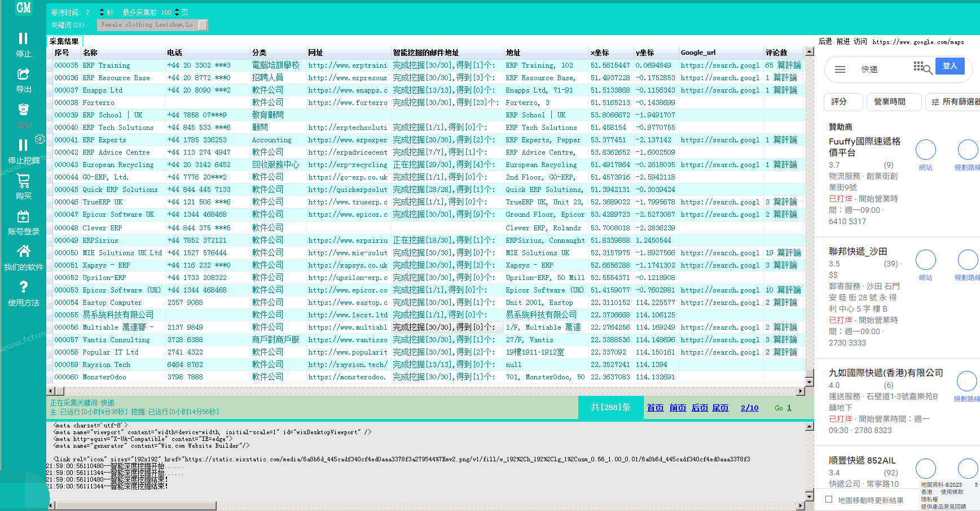Click 前进 in browser panel
980x511 pixels.
[843, 41]
